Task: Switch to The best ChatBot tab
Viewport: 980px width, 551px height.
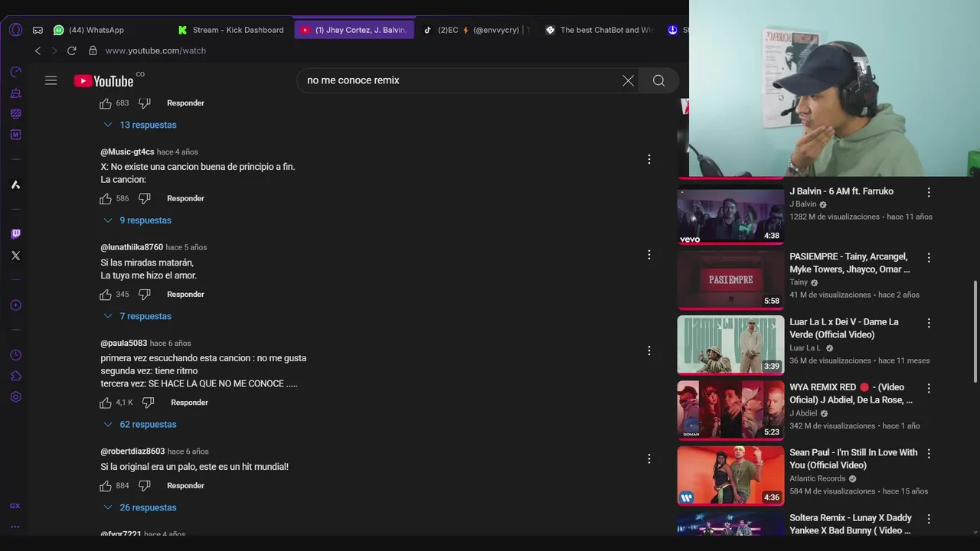Action: 600,30
